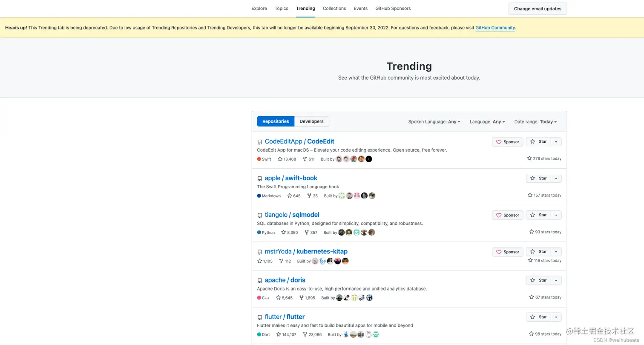The image size is (644, 345).
Task: Click the 1,105 stargazers count for kubernetes-kitap
Action: coord(265,261)
